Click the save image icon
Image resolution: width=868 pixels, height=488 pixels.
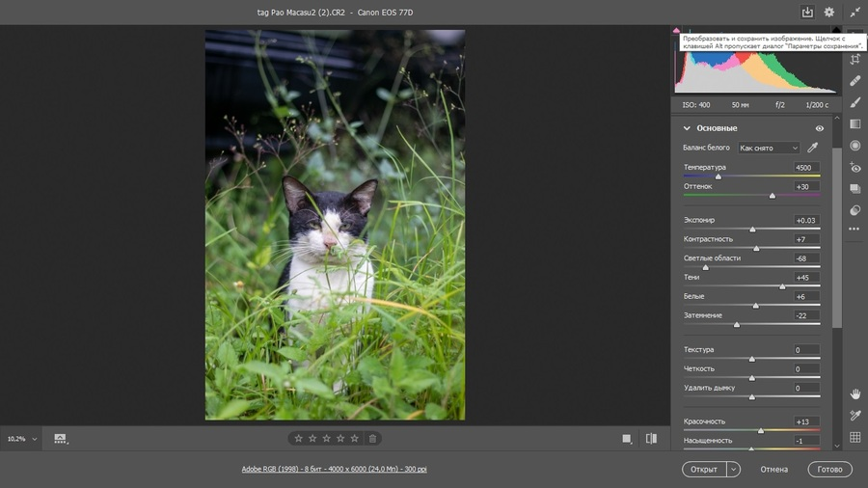(x=807, y=13)
